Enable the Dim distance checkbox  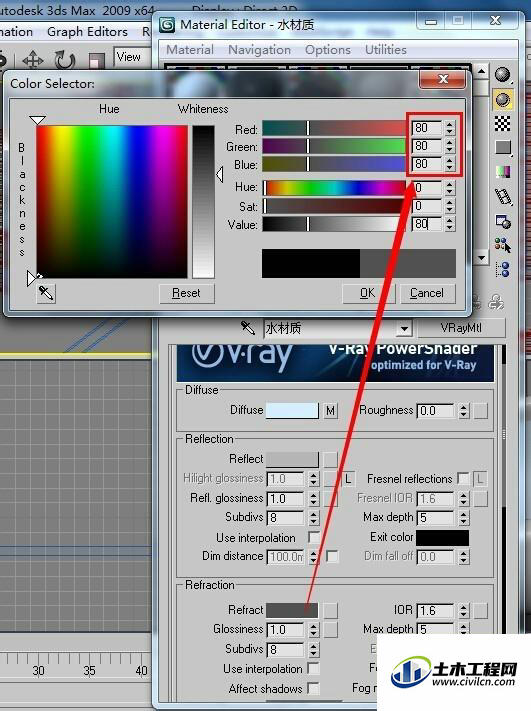coord(332,556)
